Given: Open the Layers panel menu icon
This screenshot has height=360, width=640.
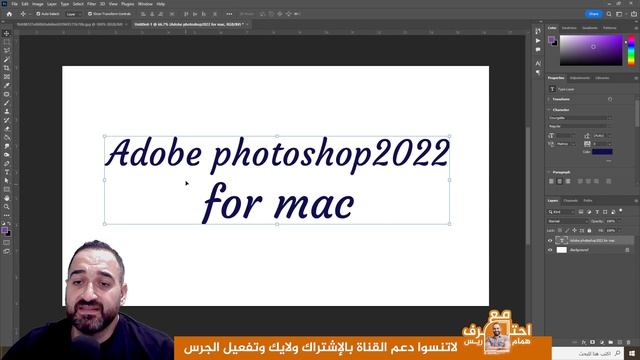Looking at the screenshot, I should click(x=636, y=201).
